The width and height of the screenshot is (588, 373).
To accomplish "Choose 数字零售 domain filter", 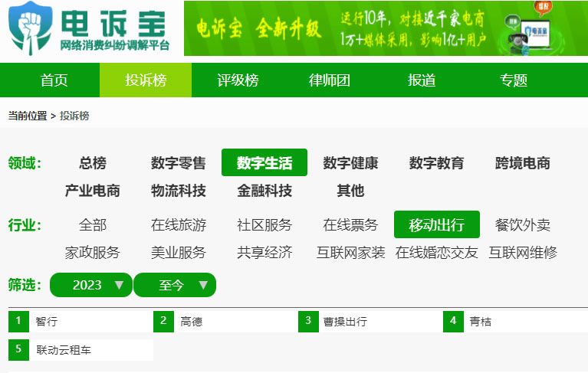I will point(179,163).
